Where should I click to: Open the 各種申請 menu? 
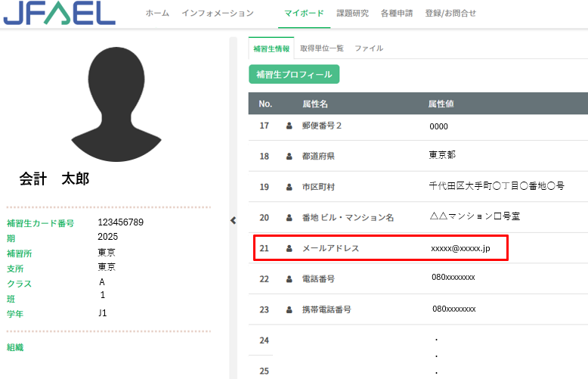397,14
